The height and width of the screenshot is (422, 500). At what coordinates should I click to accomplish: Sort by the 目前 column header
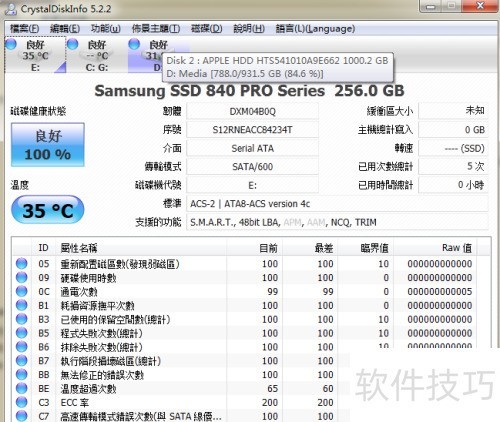pos(254,248)
